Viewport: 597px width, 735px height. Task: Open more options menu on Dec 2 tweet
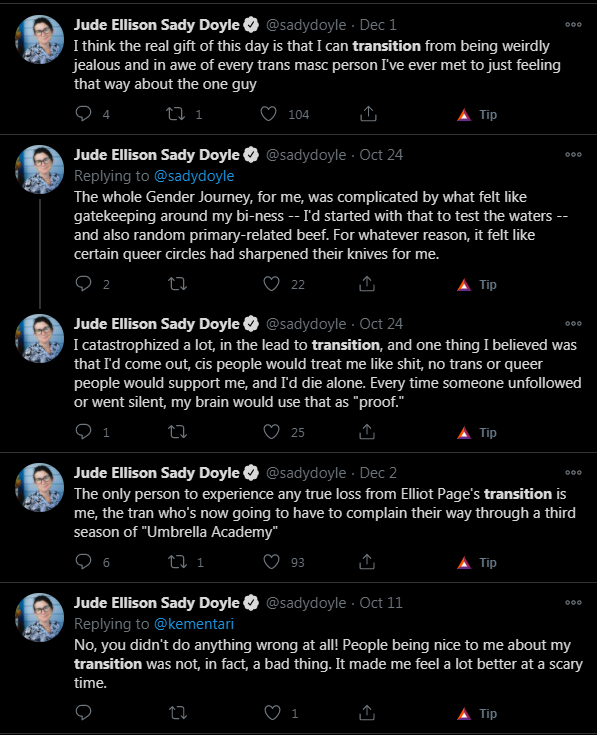[x=573, y=472]
